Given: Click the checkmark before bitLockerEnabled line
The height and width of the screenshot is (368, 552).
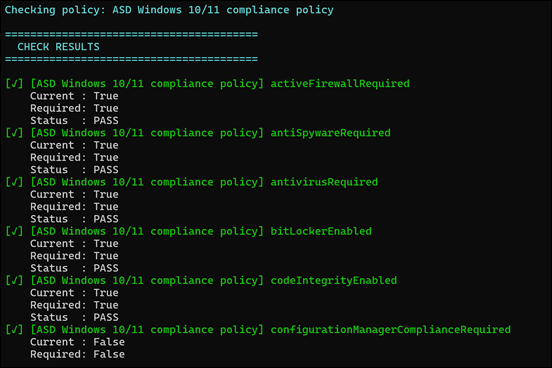Looking at the screenshot, I should (x=14, y=232).
